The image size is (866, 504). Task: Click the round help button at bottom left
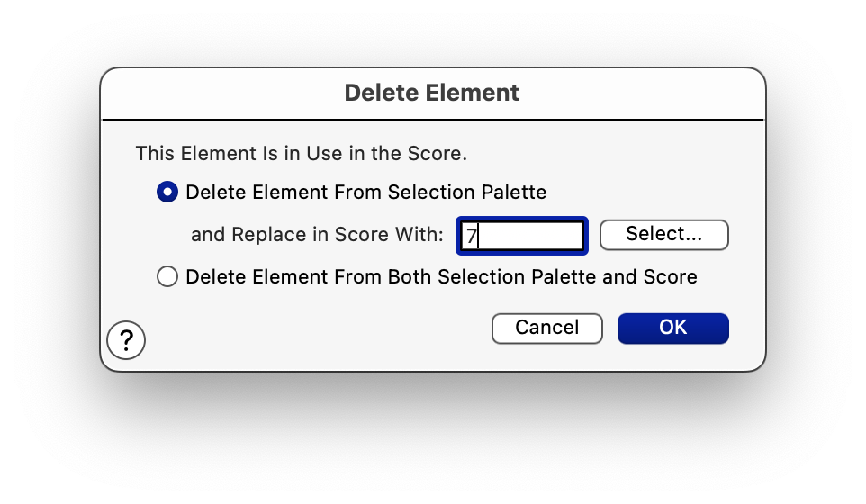click(x=126, y=340)
